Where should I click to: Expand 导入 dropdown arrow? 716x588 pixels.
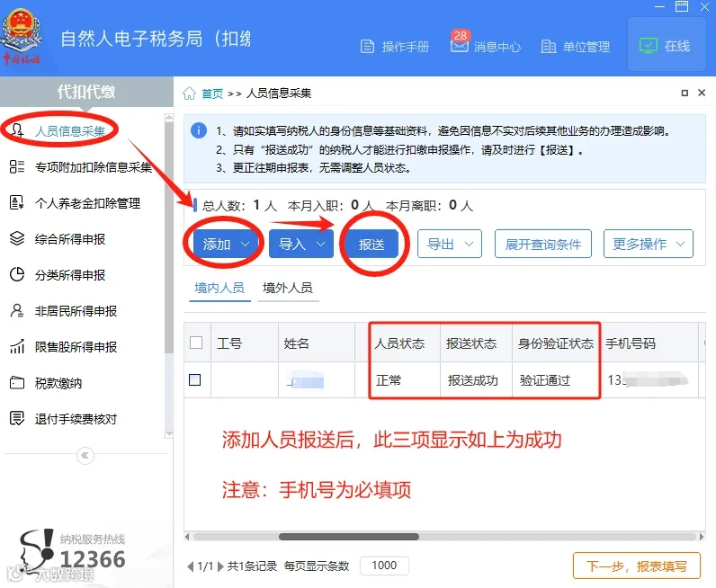(321, 245)
